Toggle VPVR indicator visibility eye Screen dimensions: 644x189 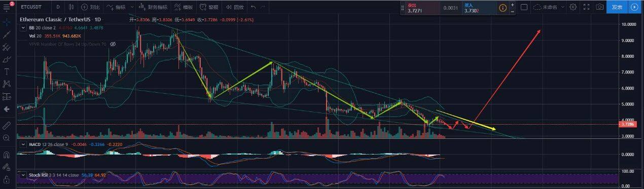(x=114, y=44)
